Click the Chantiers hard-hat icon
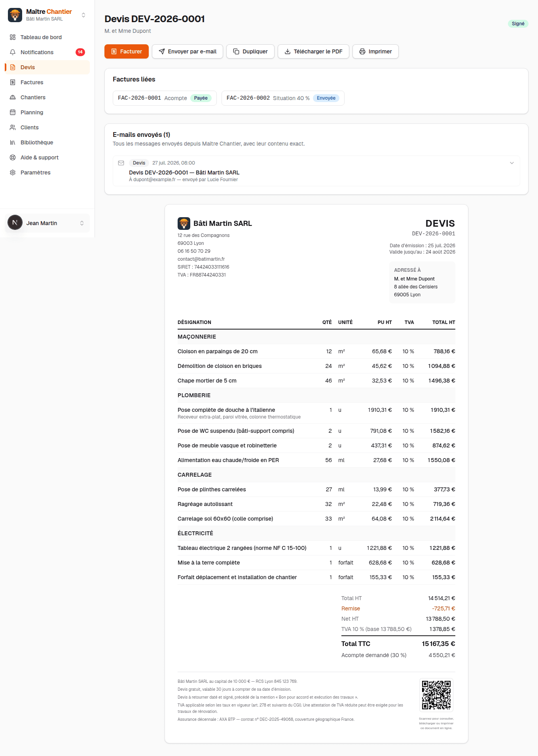This screenshot has width=538, height=756. [x=13, y=97]
